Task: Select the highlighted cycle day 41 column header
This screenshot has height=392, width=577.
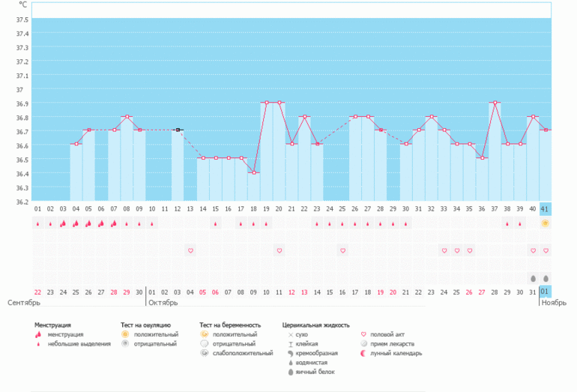Action: pyautogui.click(x=546, y=209)
